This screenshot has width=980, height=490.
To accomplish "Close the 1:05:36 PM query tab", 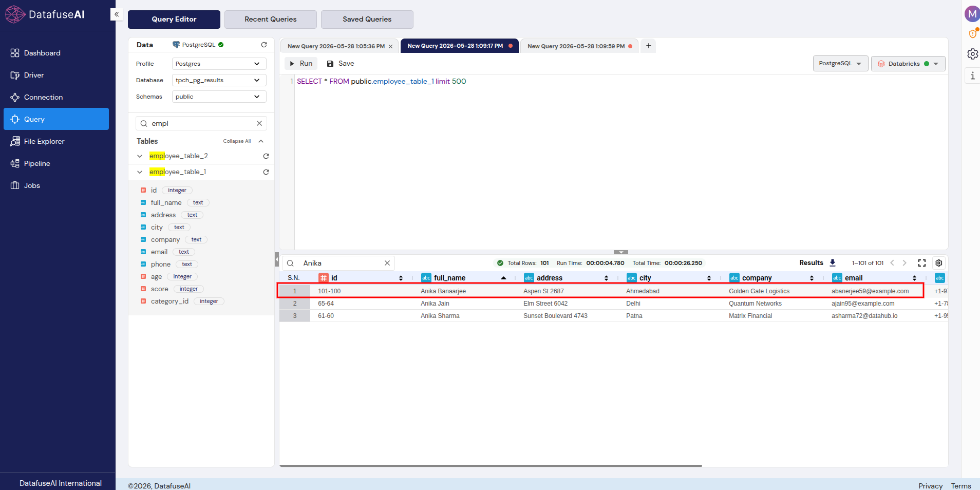I will (x=390, y=46).
